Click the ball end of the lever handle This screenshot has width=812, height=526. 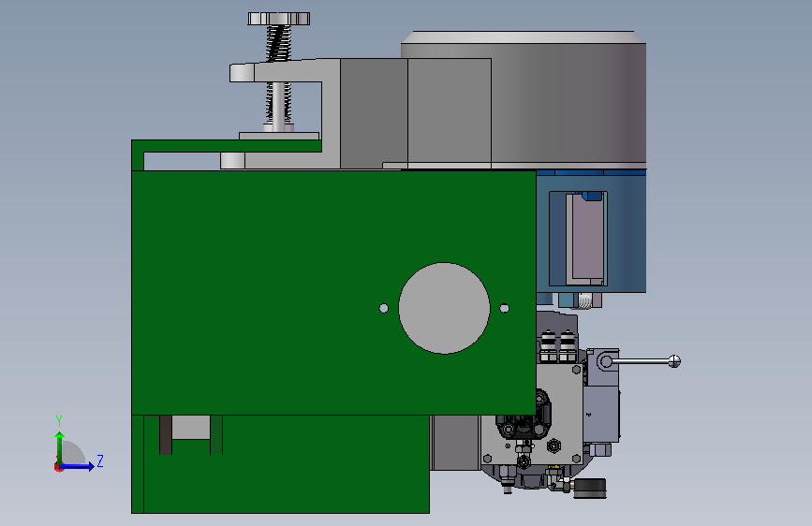(674, 361)
